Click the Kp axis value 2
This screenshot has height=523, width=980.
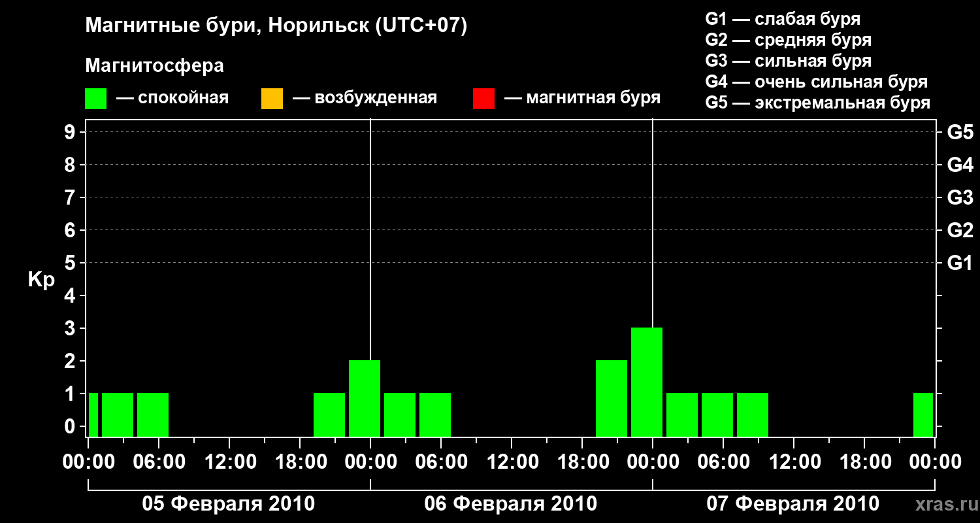[71, 361]
